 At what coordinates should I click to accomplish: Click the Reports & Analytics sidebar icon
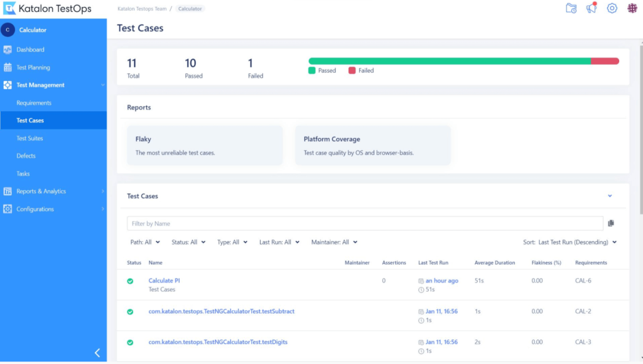[x=8, y=191]
